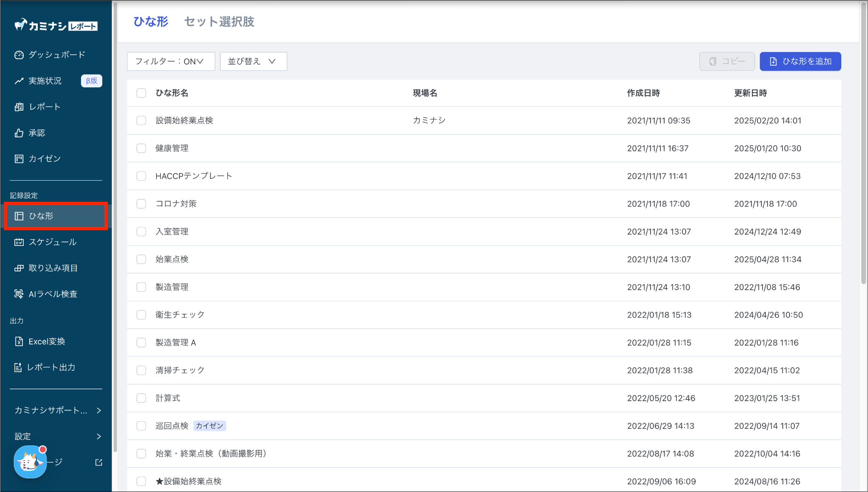The height and width of the screenshot is (492, 868).
Task: Expand the 並び替え sort dropdown
Action: tap(253, 61)
